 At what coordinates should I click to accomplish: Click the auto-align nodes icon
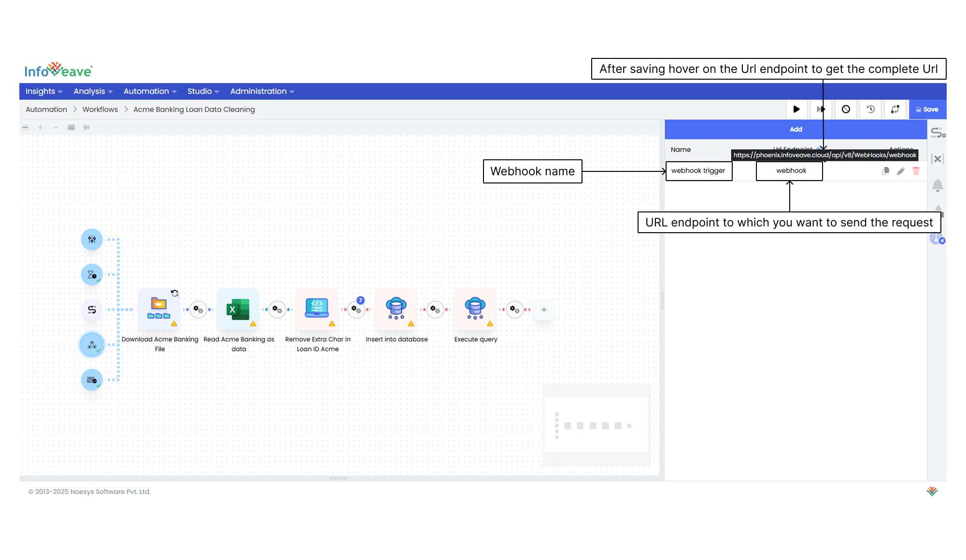tap(86, 127)
